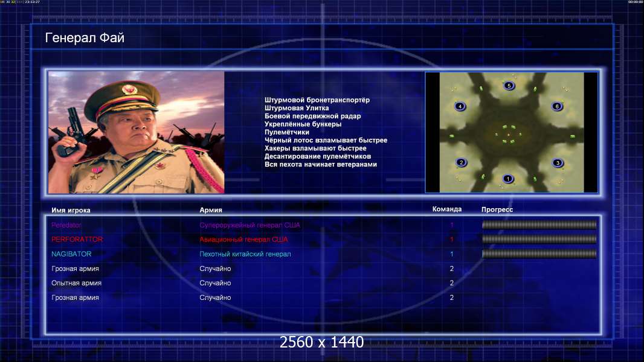This screenshot has width=644, height=362.
Task: Click the Боевой передвижной радар line
Action: [x=312, y=116]
